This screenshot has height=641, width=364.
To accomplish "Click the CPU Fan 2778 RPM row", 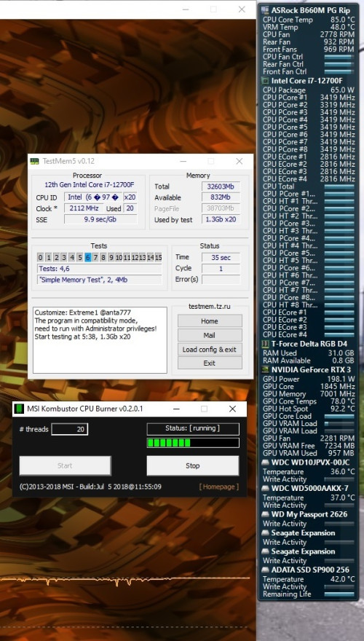I will pyautogui.click(x=309, y=34).
